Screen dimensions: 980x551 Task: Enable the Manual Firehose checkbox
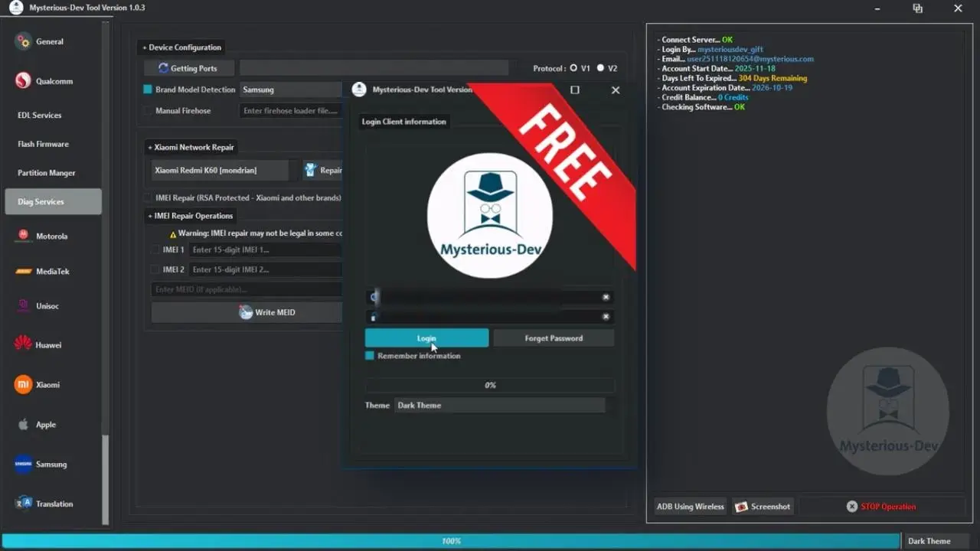coord(149,111)
